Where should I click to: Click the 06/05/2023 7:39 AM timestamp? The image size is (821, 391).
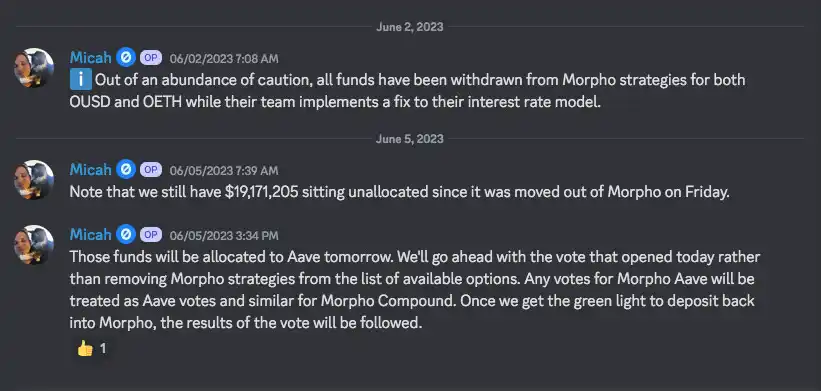pyautogui.click(x=224, y=171)
